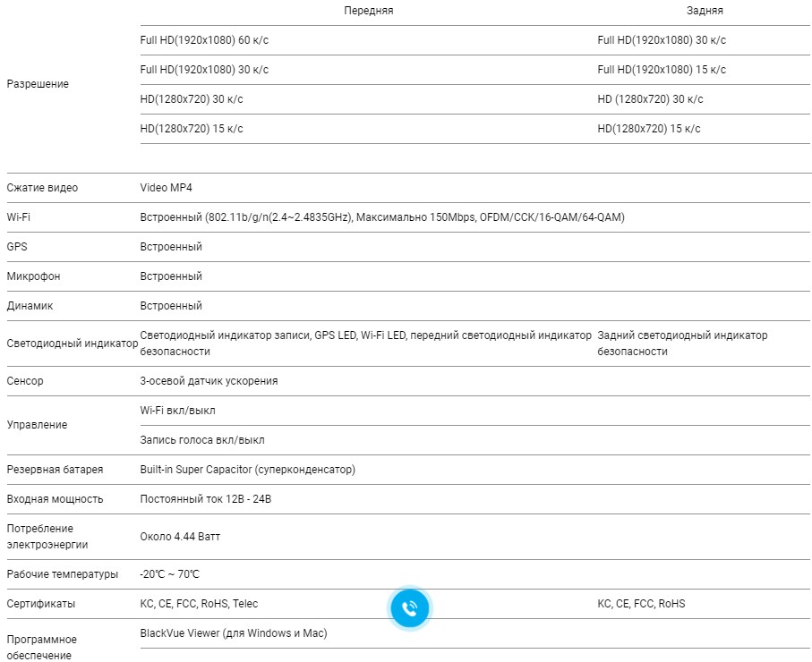Click the "Video MP4" value
The width and height of the screenshot is (812, 662).
click(x=167, y=188)
